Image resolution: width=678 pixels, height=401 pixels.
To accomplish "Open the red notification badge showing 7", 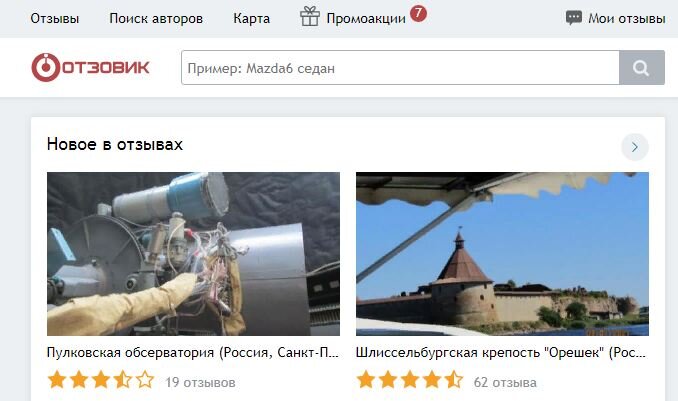I will click(418, 13).
